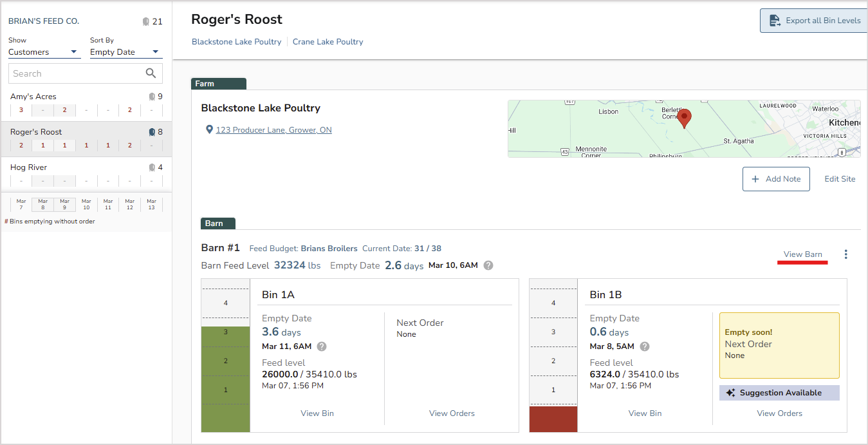868x445 pixels.
Task: Click the Mar 10 date column
Action: 86,205
